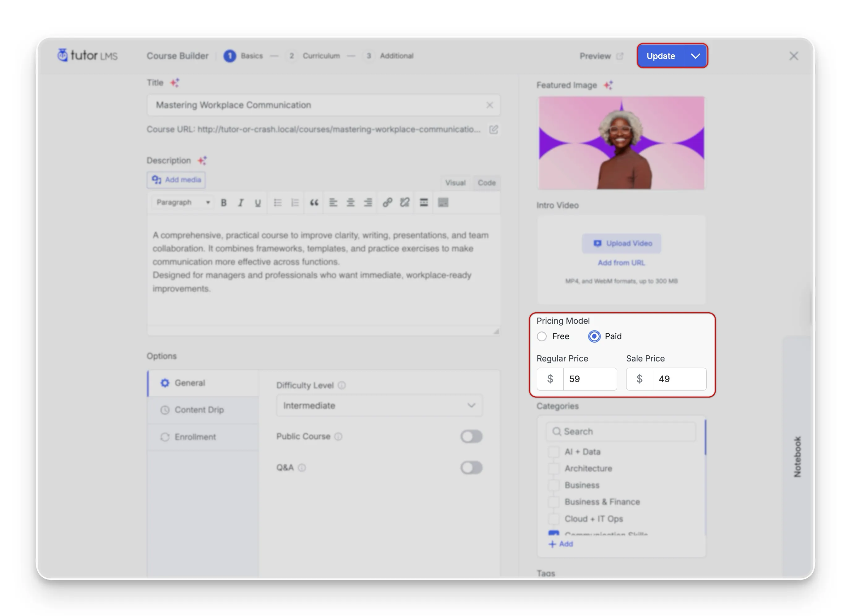Click Add from URL for intro video
Image resolution: width=851 pixels, height=616 pixels.
coord(621,263)
